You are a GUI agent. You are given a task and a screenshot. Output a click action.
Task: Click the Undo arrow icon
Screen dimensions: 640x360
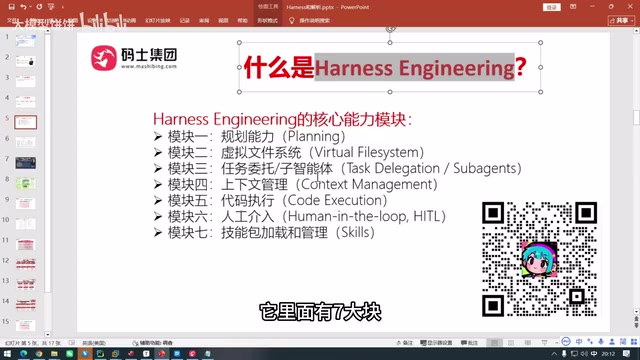tap(23, 7)
